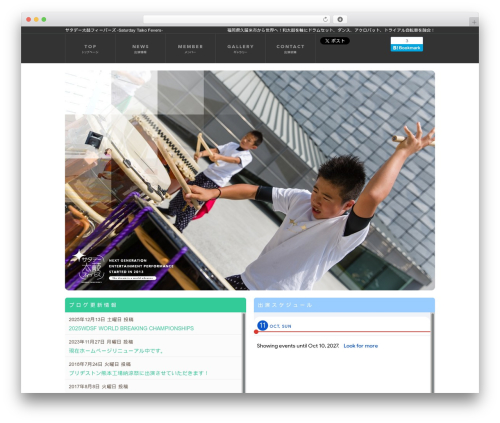Viewport: 500px width, 423px height.
Task: Click the Hatena Bookmark button
Action: [x=407, y=48]
